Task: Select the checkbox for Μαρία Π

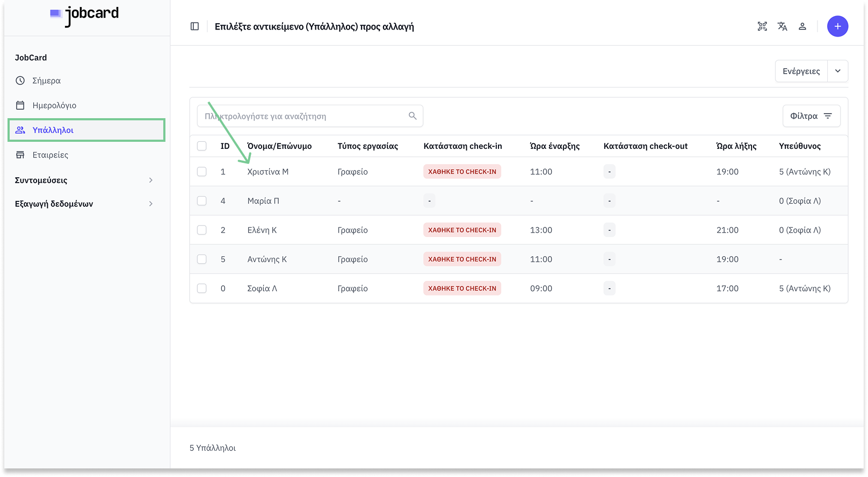Action: pyautogui.click(x=202, y=201)
